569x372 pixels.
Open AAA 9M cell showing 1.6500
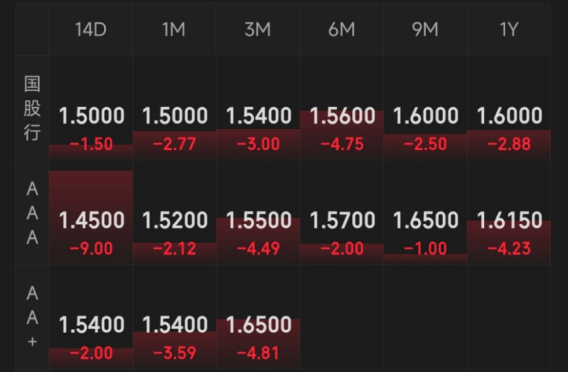click(x=425, y=213)
